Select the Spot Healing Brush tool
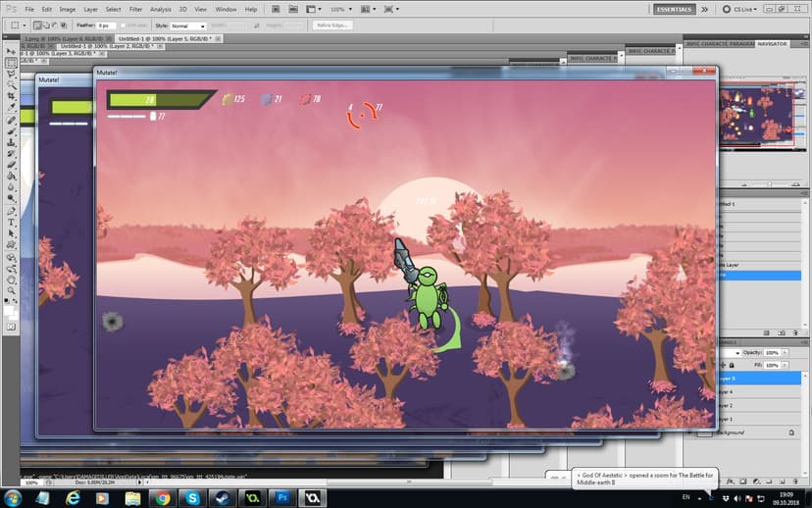This screenshot has width=812, height=508. click(x=11, y=121)
